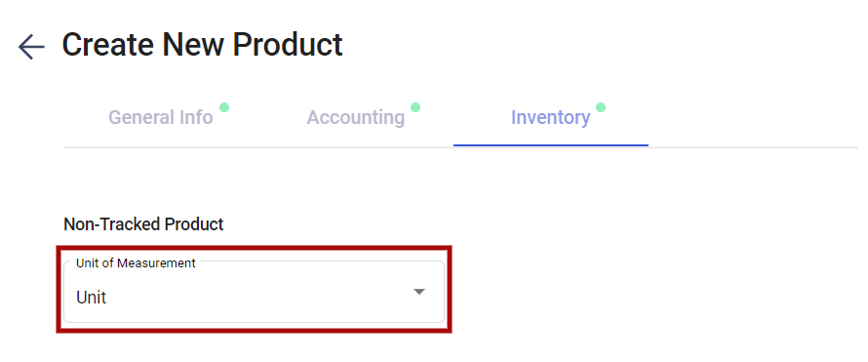Open the Unit of Measurement dropdown
The width and height of the screenshot is (868, 362).
click(255, 292)
